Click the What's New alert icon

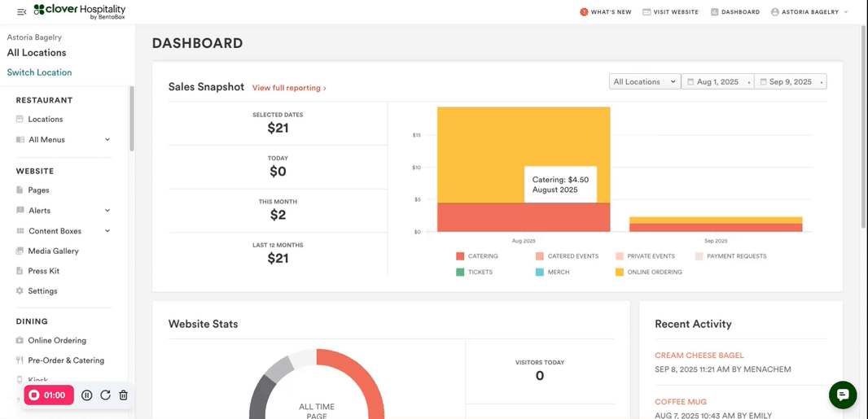[x=584, y=11]
